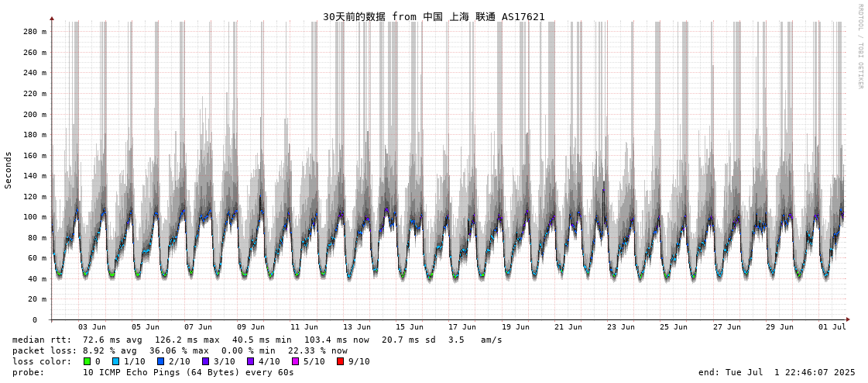Click the 01 Jul date label
The height and width of the screenshot is (383, 868).
(x=832, y=327)
